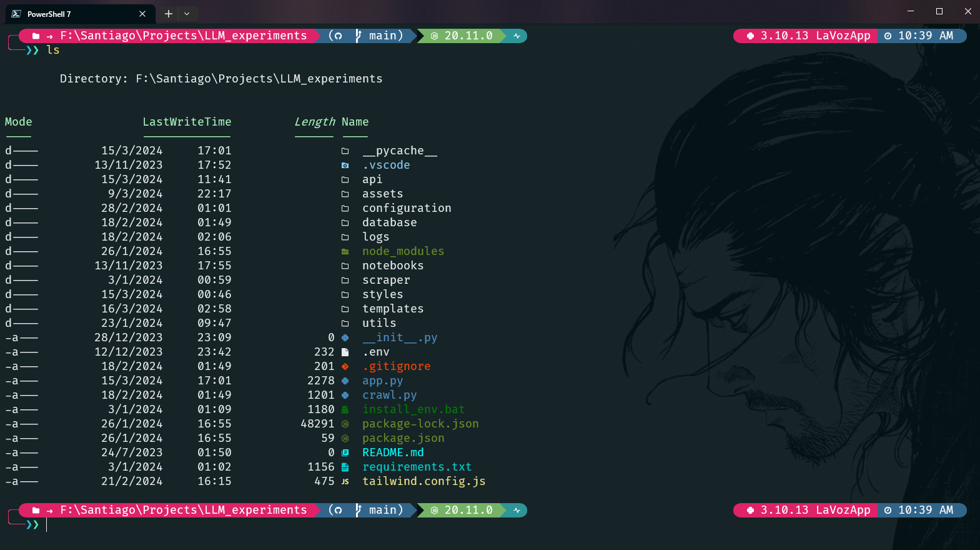Click the .gitignore file name
The image size is (980, 550).
tap(397, 366)
